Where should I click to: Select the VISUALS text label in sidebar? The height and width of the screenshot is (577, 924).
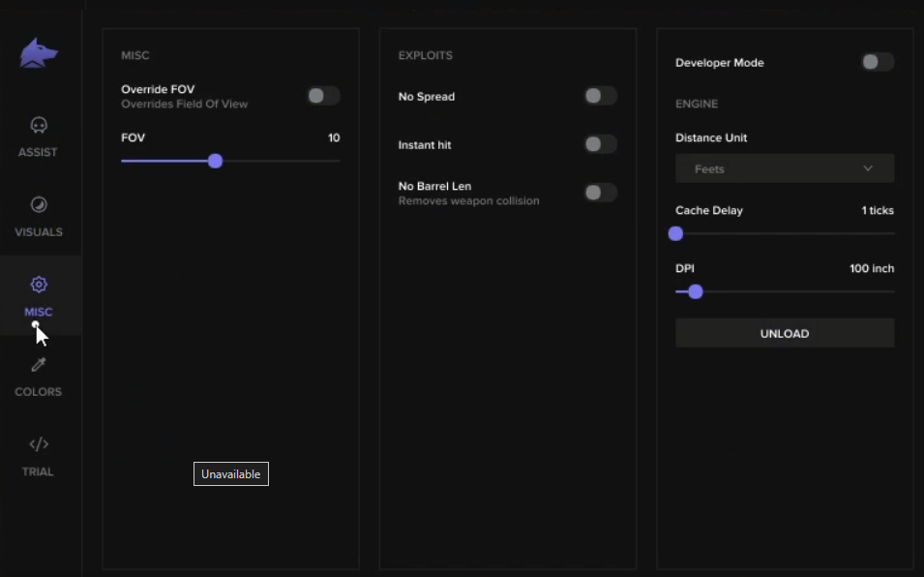[x=39, y=232]
